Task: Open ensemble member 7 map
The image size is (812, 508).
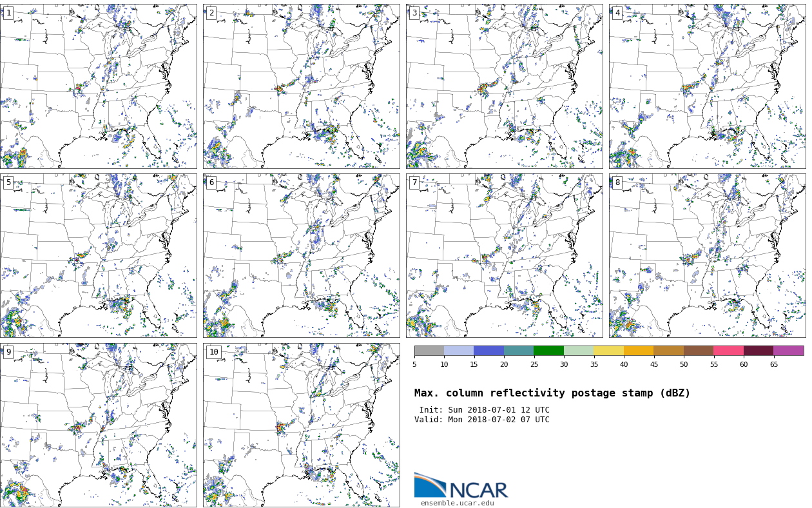Action: pos(504,255)
